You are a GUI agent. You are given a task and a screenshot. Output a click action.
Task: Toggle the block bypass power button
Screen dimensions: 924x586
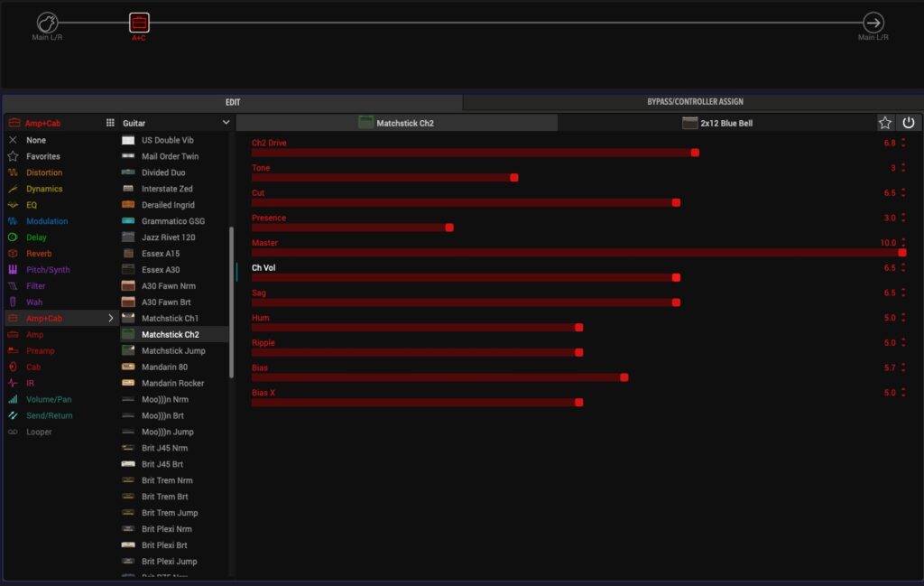click(909, 123)
